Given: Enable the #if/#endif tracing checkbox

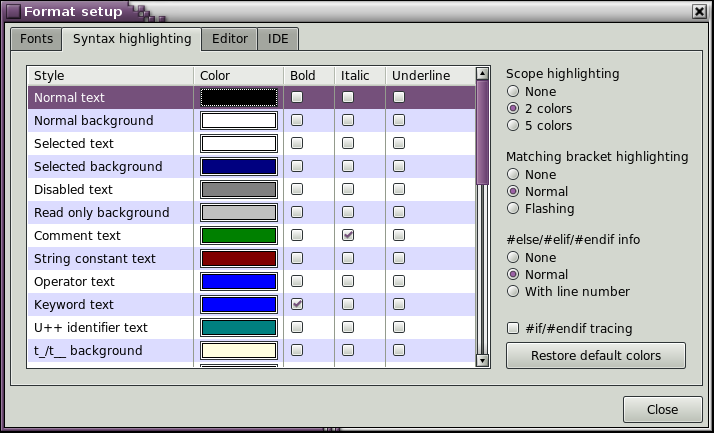Looking at the screenshot, I should [x=513, y=328].
